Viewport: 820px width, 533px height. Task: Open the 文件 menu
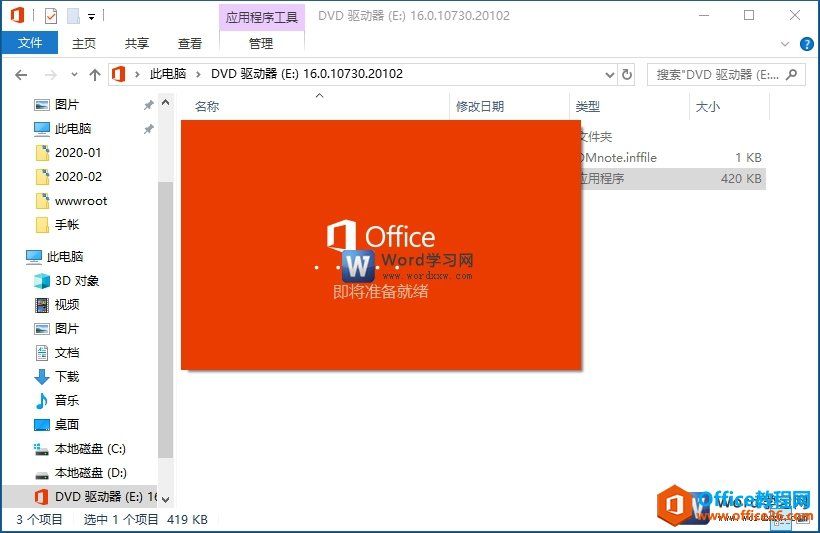30,44
